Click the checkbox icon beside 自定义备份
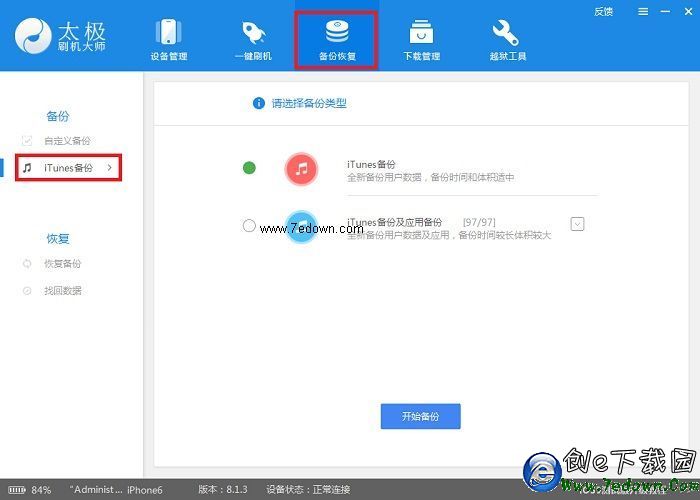 pyautogui.click(x=27, y=141)
